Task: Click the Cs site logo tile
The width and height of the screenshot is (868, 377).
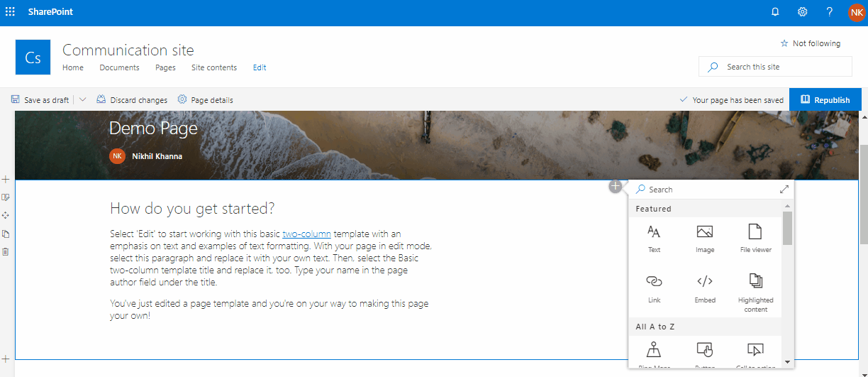Action: click(33, 57)
